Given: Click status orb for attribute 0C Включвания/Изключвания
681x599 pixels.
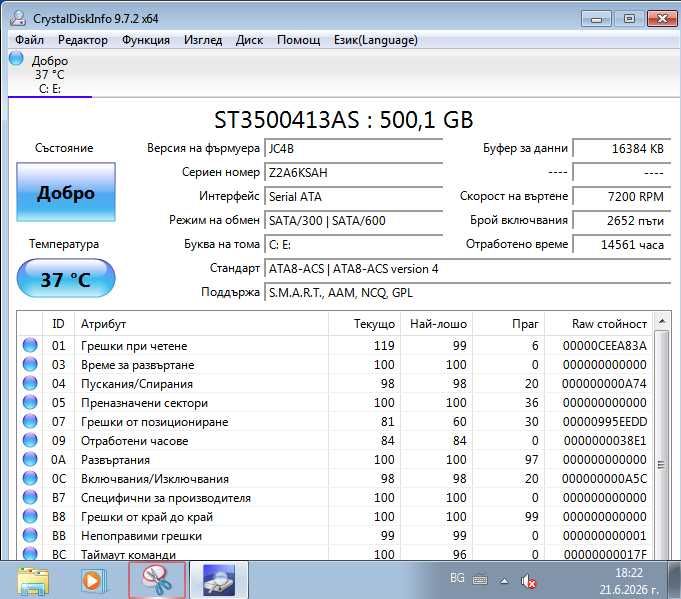Looking at the screenshot, I should click(x=30, y=478).
